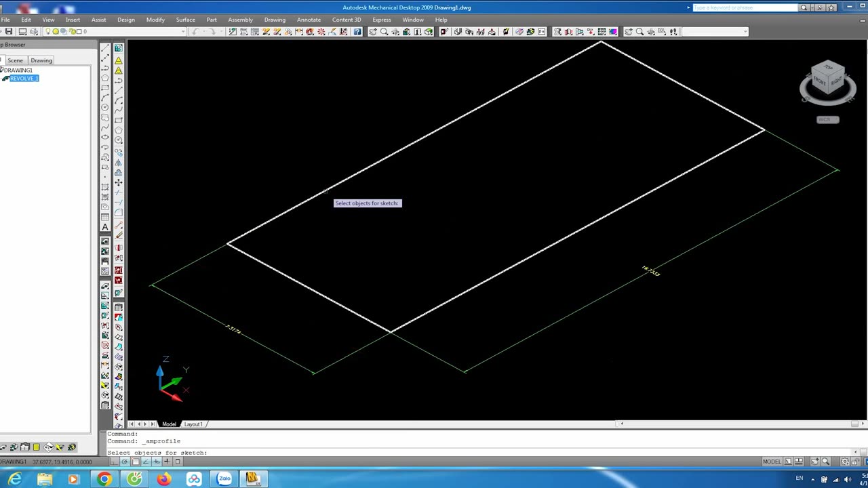Open the Surface menu
868x488 pixels.
(x=185, y=20)
